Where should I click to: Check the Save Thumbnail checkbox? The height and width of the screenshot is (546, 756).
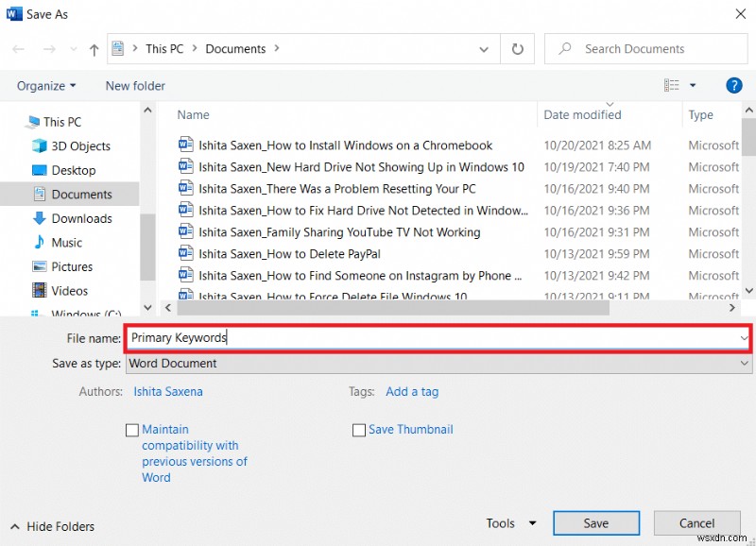point(359,430)
